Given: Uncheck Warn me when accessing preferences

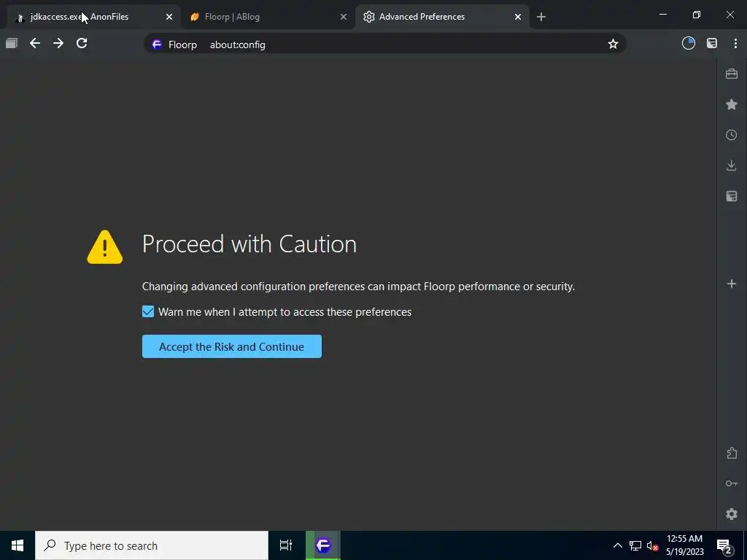Looking at the screenshot, I should [x=148, y=311].
